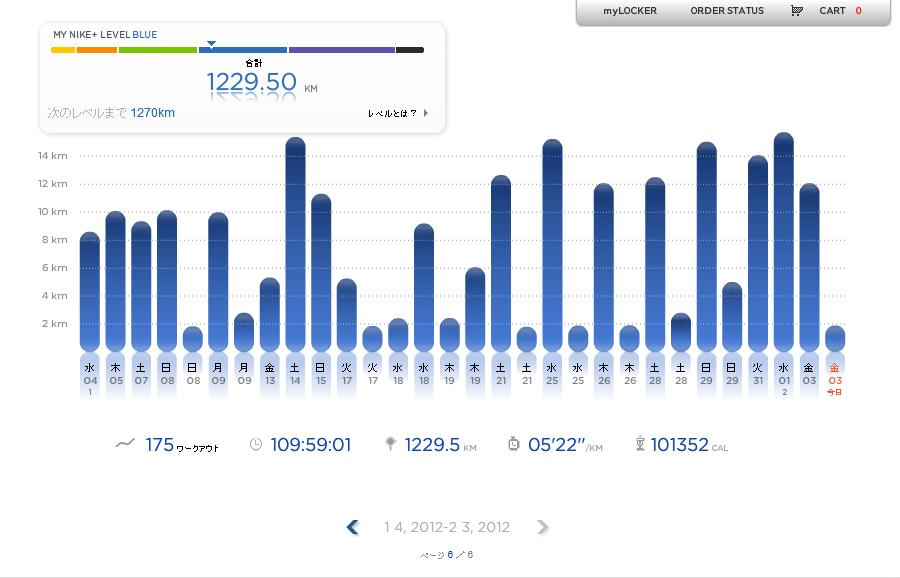
Task: Click the 火 31 date label
Action: click(758, 374)
